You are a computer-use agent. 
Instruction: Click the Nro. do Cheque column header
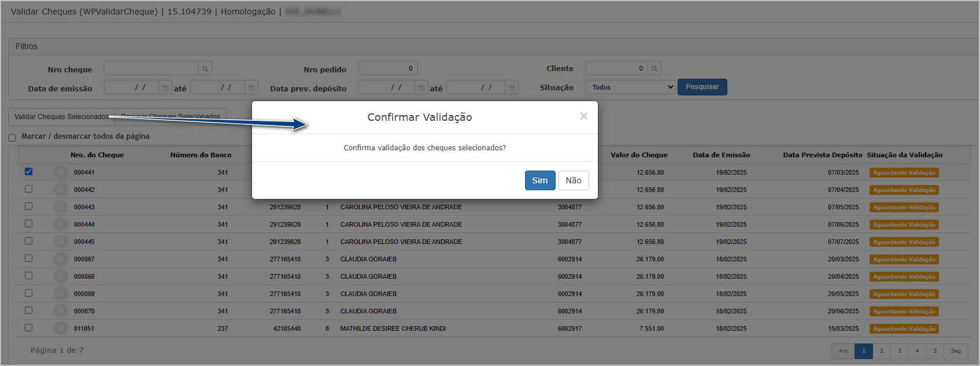[x=97, y=155]
